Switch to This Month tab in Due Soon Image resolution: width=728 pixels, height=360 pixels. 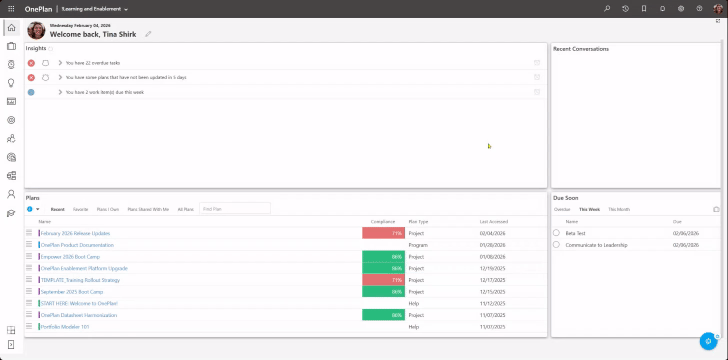coord(619,209)
